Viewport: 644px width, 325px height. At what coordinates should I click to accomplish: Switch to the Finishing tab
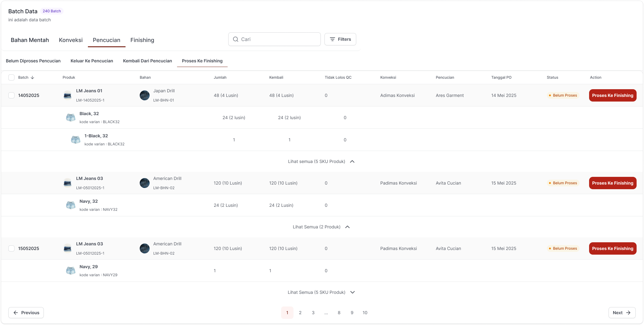click(x=142, y=40)
